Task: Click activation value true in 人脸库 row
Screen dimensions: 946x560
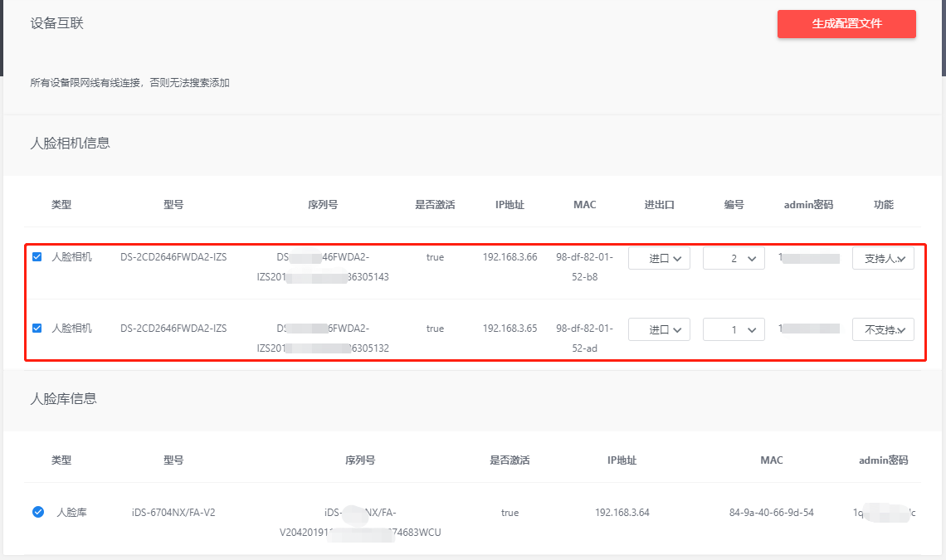Action: click(510, 513)
